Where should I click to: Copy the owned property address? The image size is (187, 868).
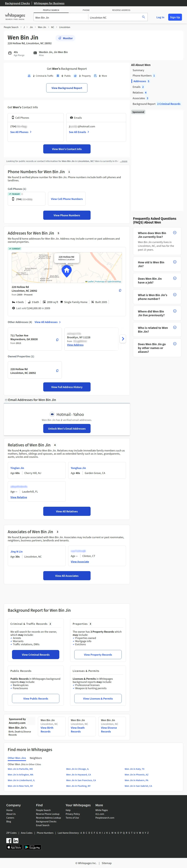coord(57,371)
